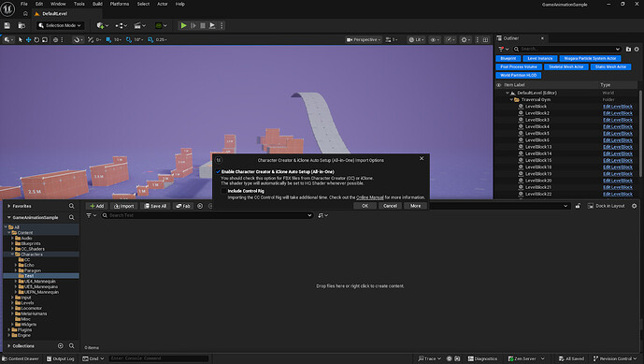
Task: Open the Content Drawer from status bar
Action: coord(21,358)
